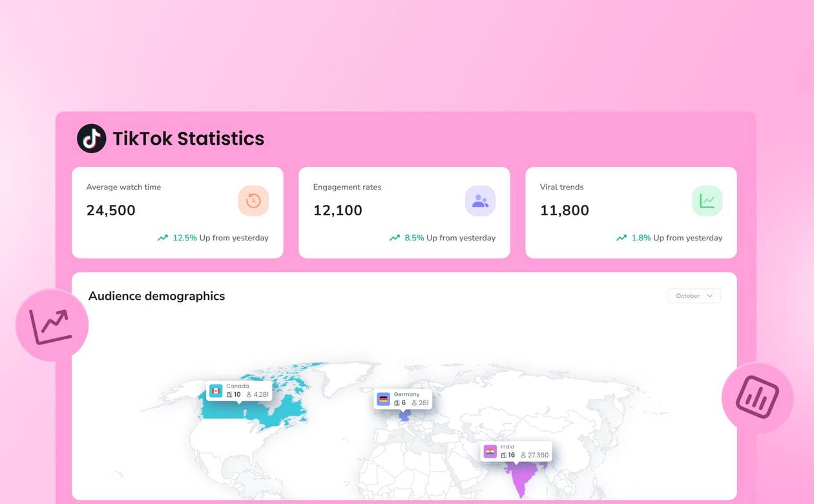814x504 pixels.
Task: Click the Engagement rates people icon
Action: coord(480,201)
